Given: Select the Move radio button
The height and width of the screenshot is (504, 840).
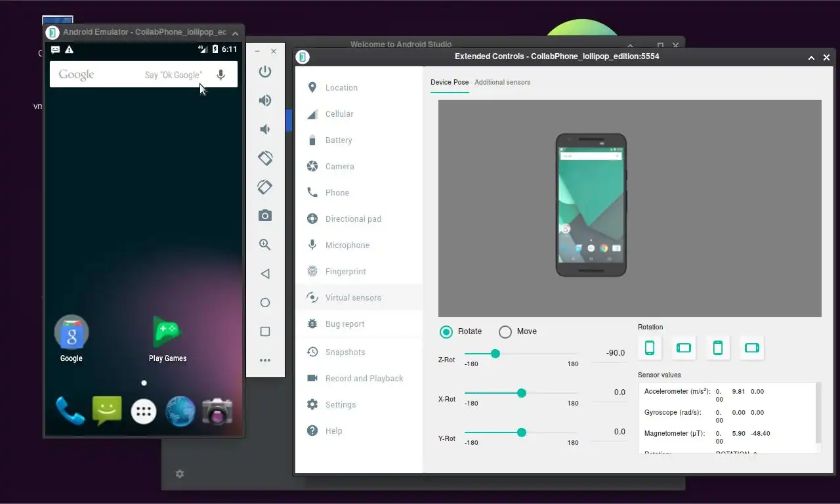Looking at the screenshot, I should click(x=505, y=332).
